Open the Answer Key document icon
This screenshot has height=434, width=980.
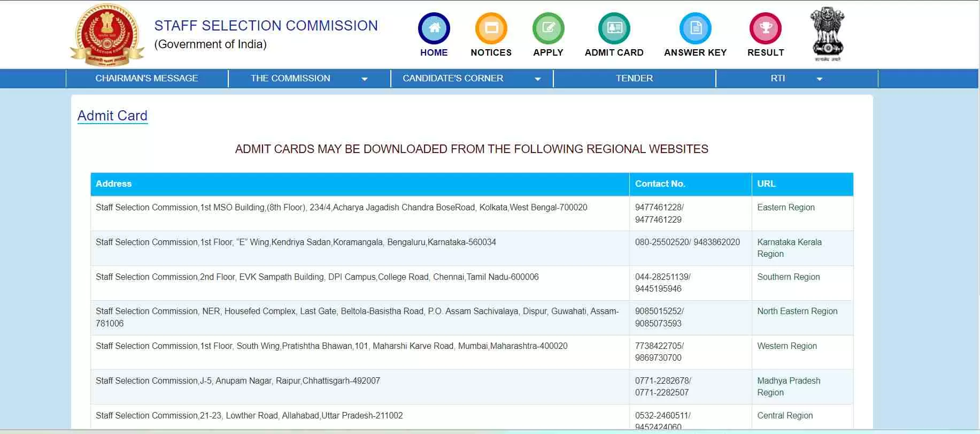[x=695, y=28]
